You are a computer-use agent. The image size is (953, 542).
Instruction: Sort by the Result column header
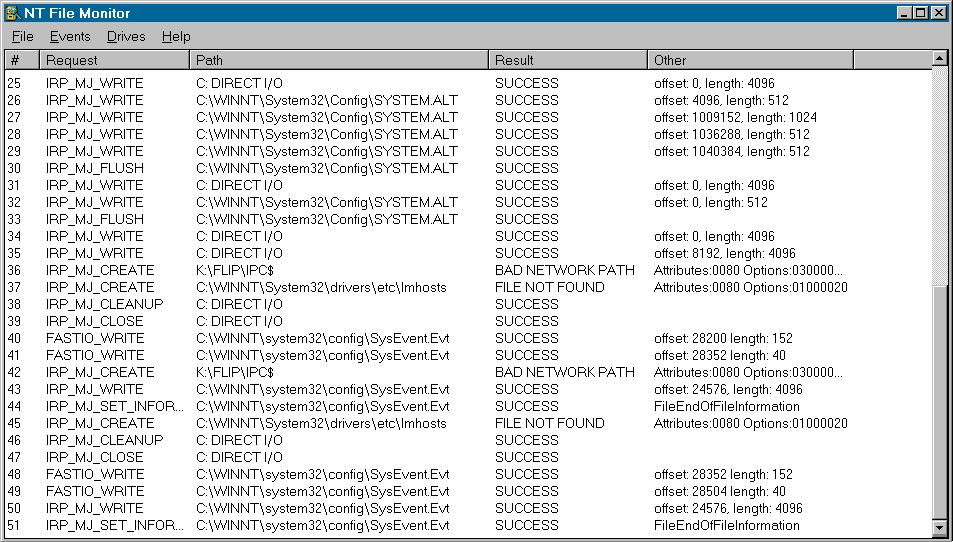pos(567,60)
